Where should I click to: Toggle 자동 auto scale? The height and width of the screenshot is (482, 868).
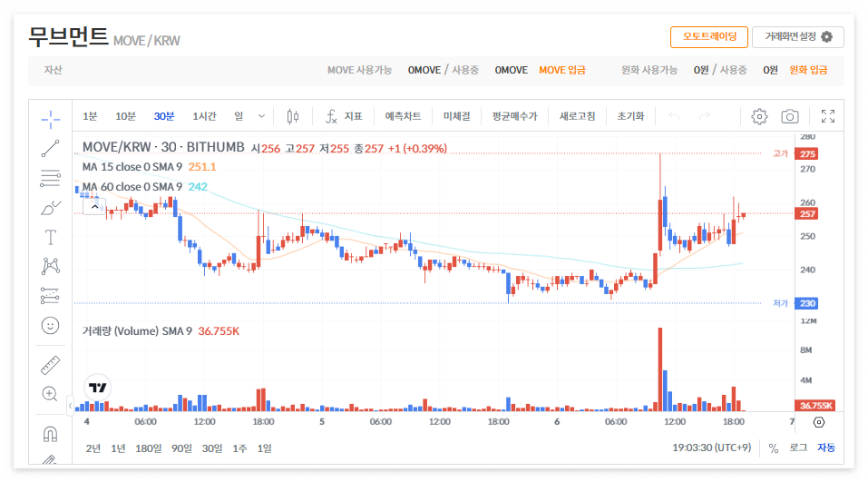[x=826, y=448]
